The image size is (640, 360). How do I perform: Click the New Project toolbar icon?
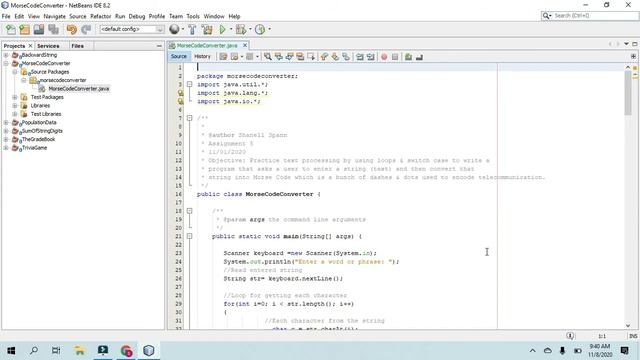coord(24,29)
